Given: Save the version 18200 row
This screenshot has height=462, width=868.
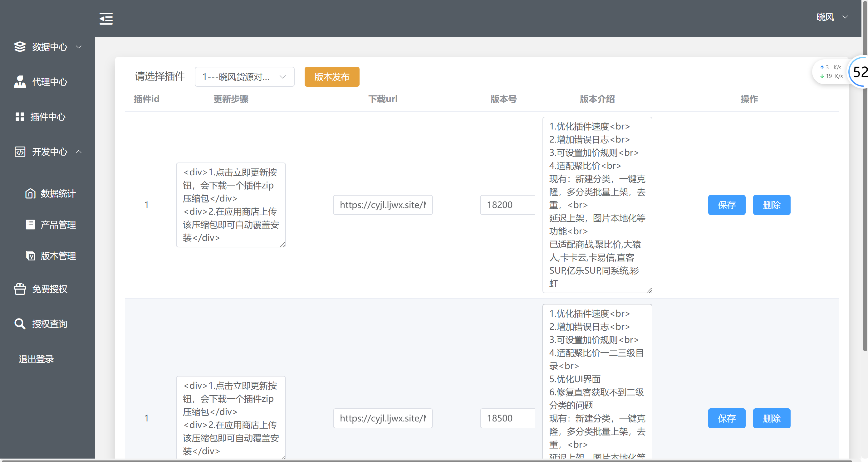Looking at the screenshot, I should pyautogui.click(x=727, y=205).
